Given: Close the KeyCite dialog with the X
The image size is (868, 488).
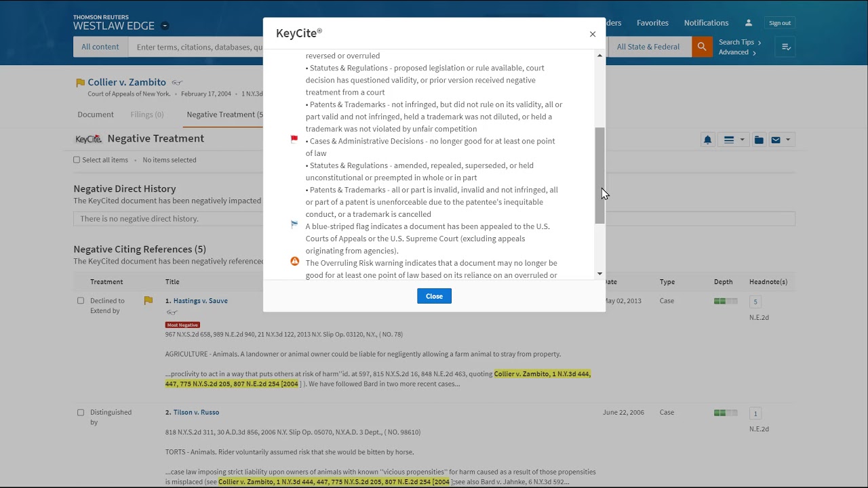Looking at the screenshot, I should coord(593,34).
